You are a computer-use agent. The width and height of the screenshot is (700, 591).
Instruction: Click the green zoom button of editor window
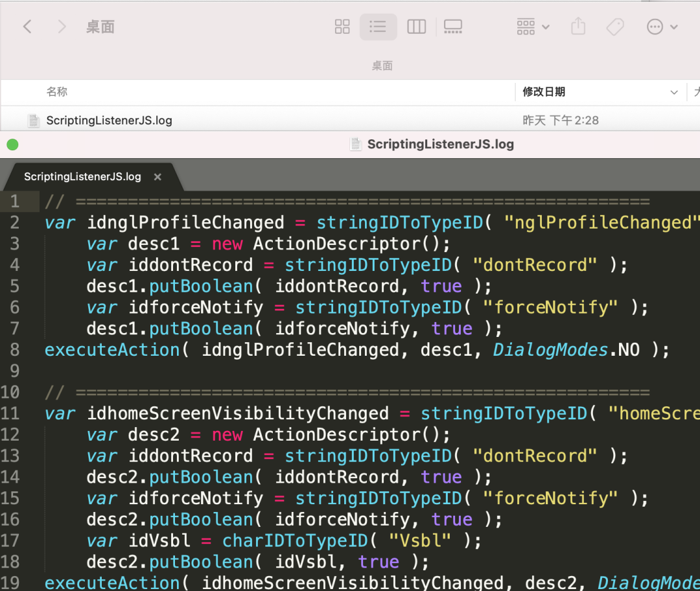12,145
